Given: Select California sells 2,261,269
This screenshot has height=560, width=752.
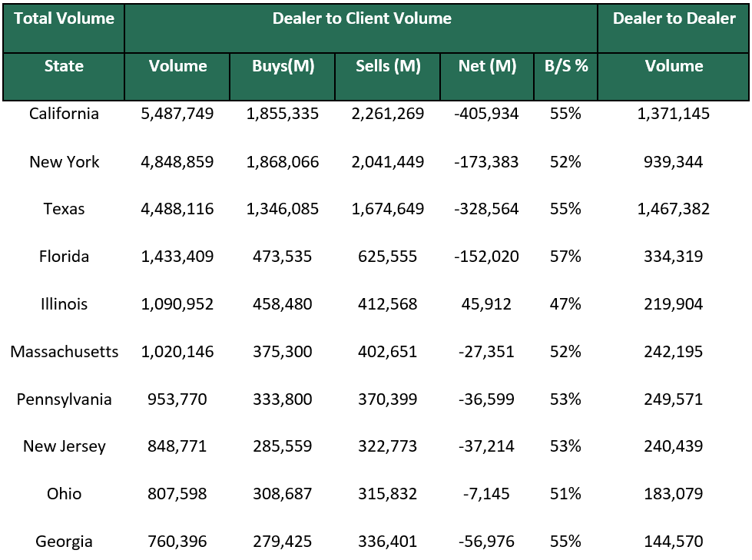Looking at the screenshot, I should click(387, 114).
